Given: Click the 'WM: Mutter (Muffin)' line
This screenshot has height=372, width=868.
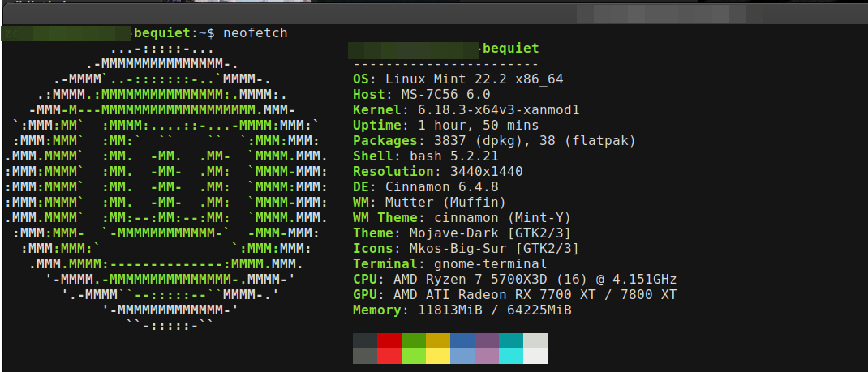Looking at the screenshot, I should pyautogui.click(x=430, y=203).
